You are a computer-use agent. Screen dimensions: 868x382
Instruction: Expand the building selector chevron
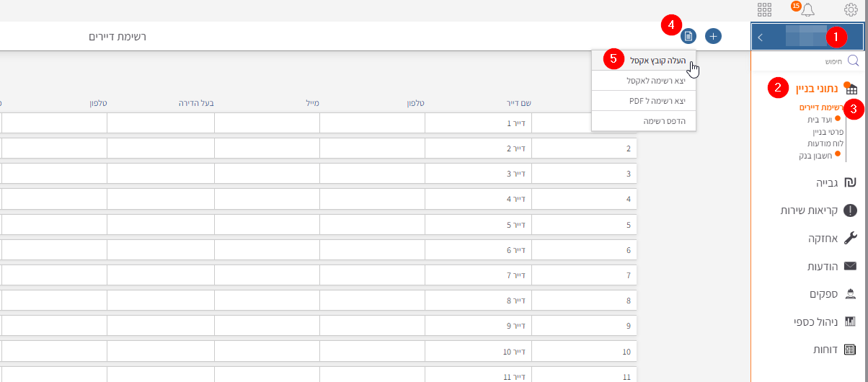(x=761, y=37)
